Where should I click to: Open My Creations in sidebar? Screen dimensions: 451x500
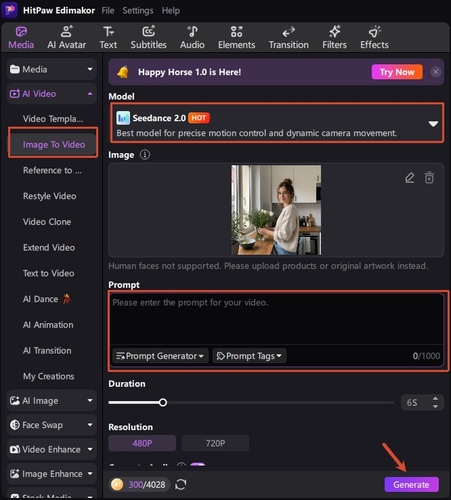(x=49, y=376)
